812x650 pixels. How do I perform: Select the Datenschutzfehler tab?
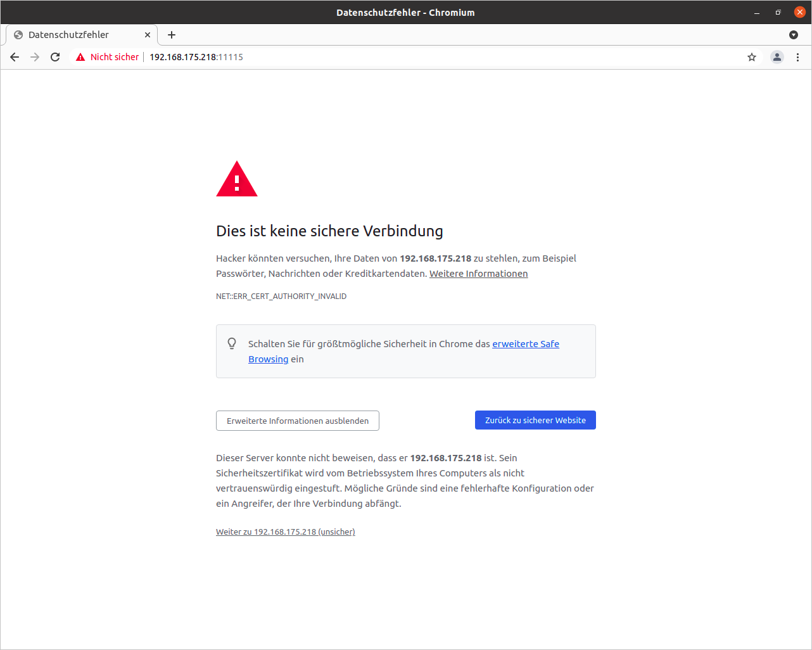coord(81,35)
